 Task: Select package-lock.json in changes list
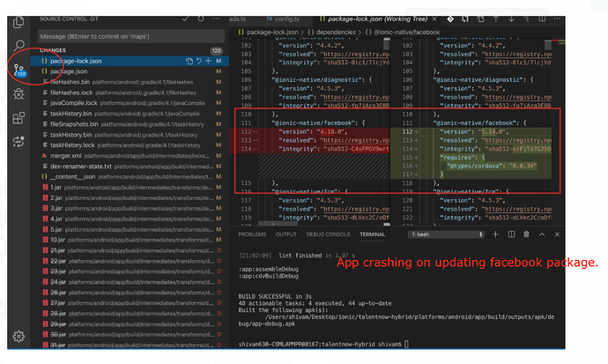(x=130, y=61)
